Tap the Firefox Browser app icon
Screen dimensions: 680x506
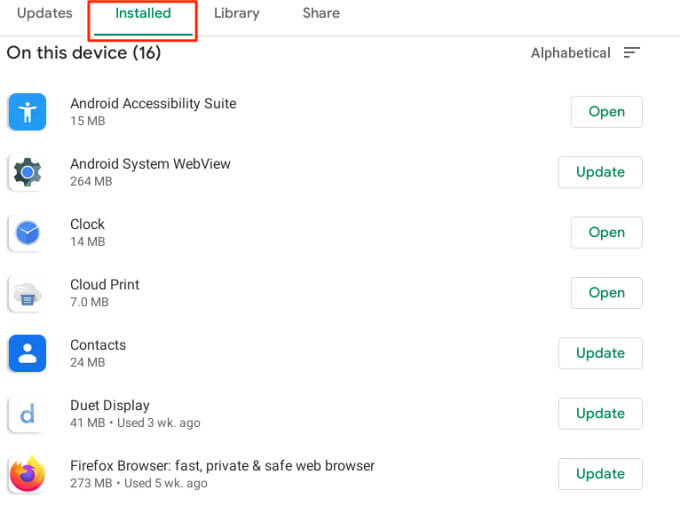(x=27, y=474)
